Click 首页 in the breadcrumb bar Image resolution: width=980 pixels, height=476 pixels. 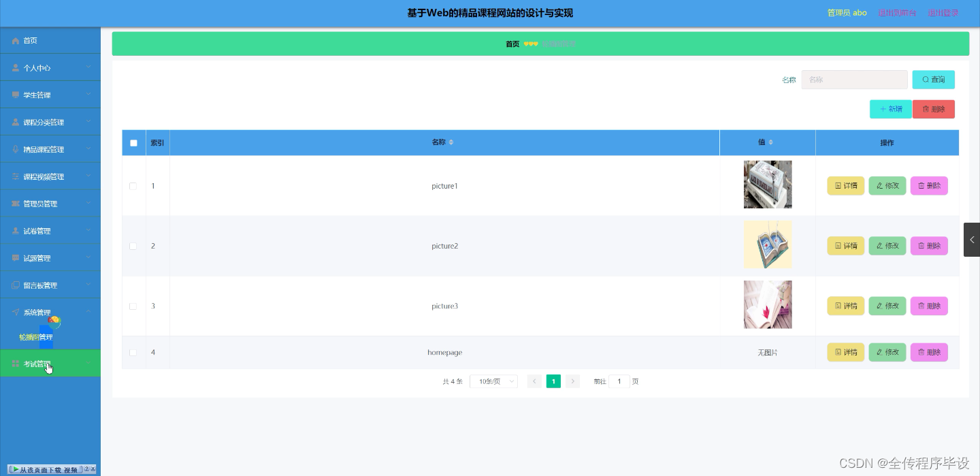point(512,44)
